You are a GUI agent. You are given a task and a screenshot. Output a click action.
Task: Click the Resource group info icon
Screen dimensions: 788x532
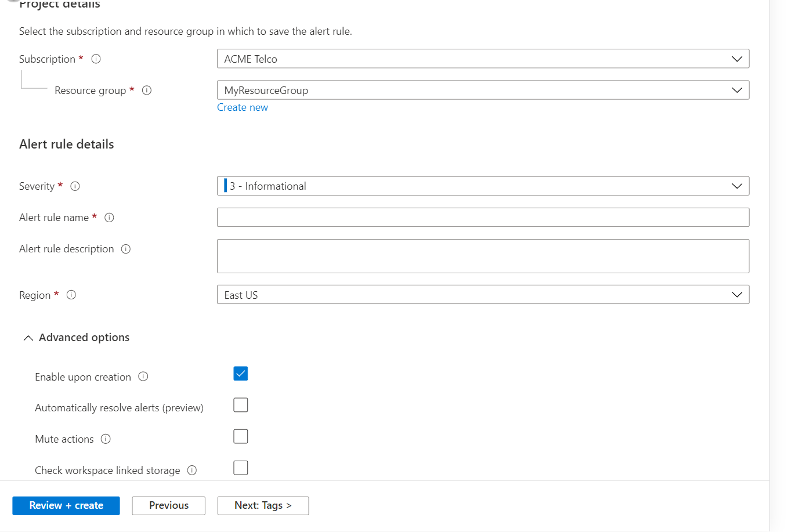click(147, 90)
